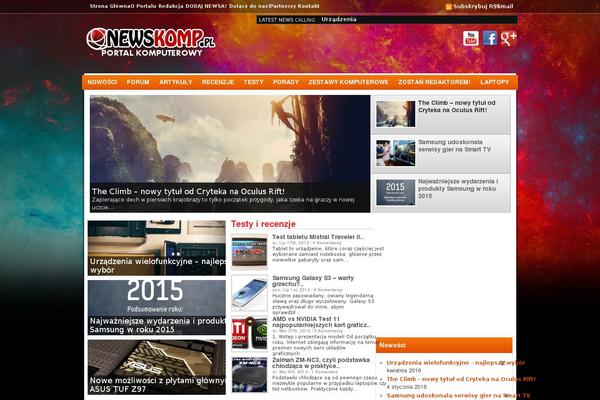The width and height of the screenshot is (600, 400).
Task: Click the Mistral tablet review thumbnail
Action: (x=249, y=252)
